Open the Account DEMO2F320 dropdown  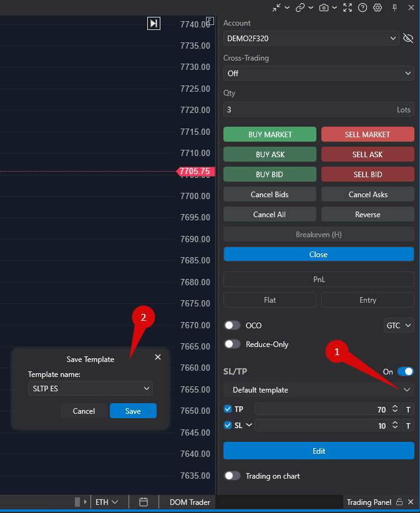[311, 38]
